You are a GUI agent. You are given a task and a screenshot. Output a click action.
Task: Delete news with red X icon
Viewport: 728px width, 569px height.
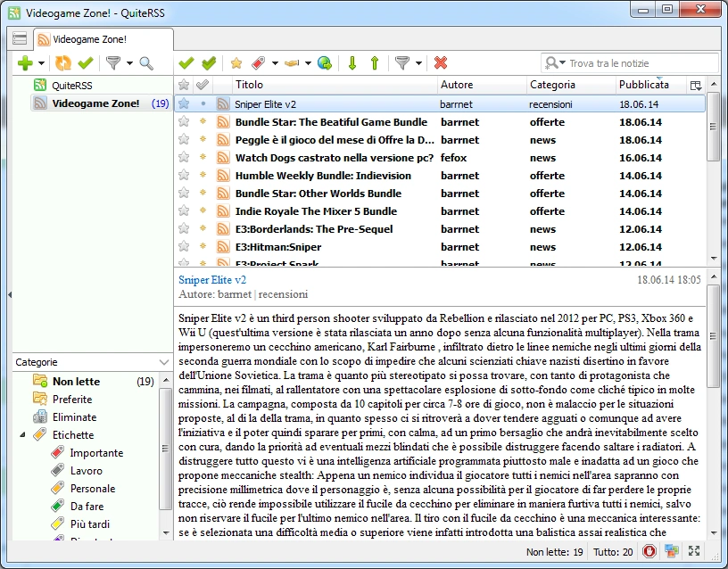[x=441, y=62]
